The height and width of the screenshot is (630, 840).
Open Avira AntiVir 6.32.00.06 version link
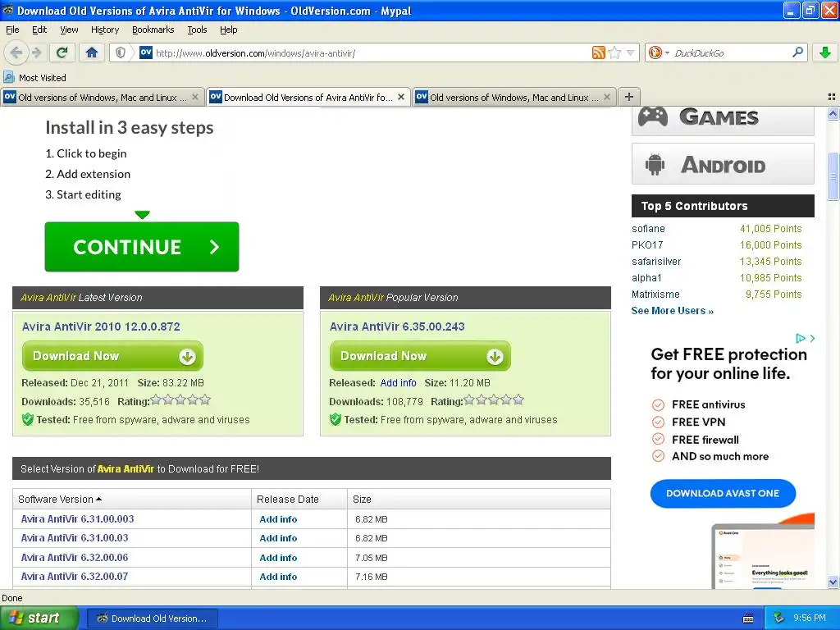[75, 557]
